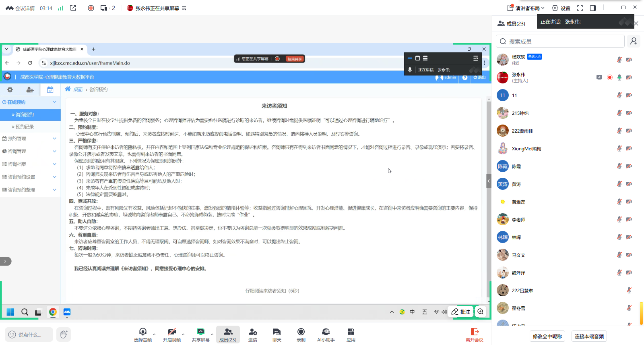Click the screen-sharing icon in 张永伟's row
Image resolution: width=644 pixels, height=345 pixels.
(599, 77)
